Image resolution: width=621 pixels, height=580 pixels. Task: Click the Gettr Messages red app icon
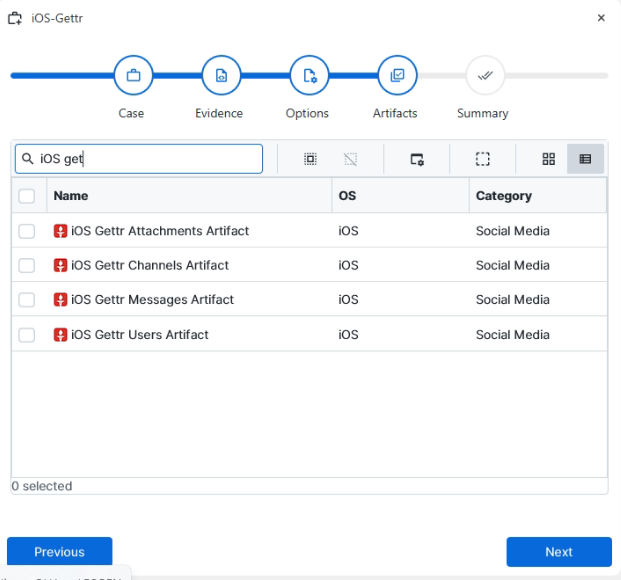pos(60,300)
